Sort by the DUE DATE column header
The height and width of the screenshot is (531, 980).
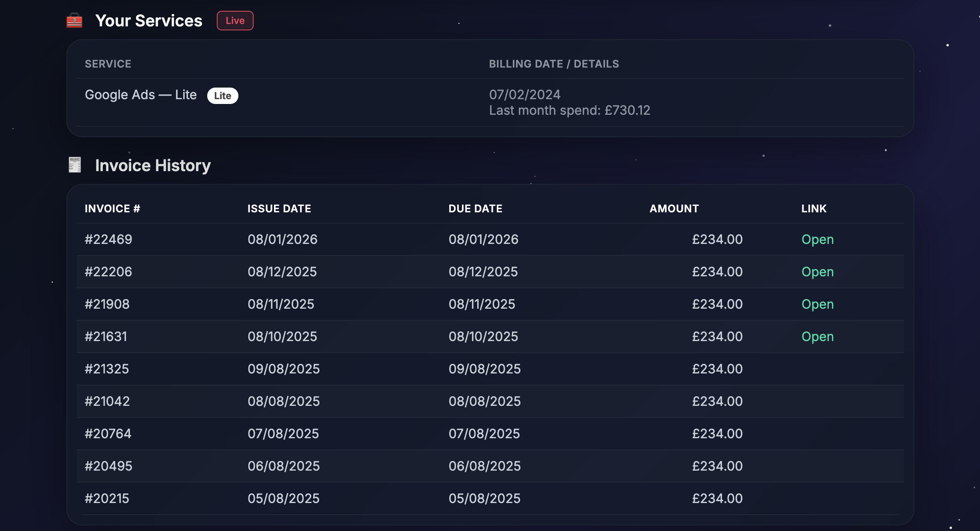pos(476,208)
